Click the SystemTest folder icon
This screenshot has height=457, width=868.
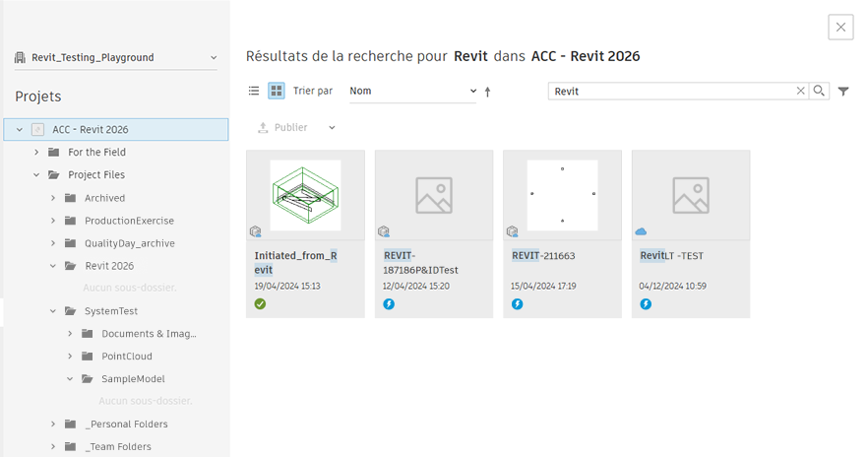[x=70, y=311]
